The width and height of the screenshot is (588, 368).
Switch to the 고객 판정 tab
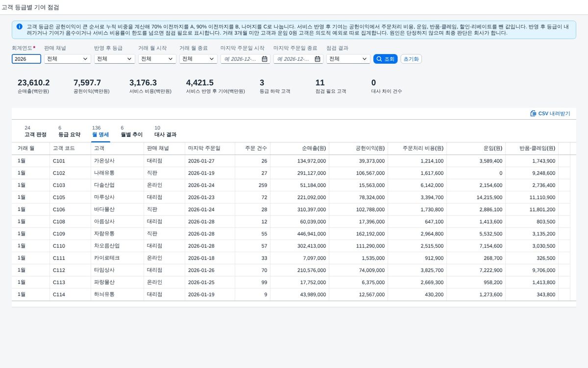35,131
